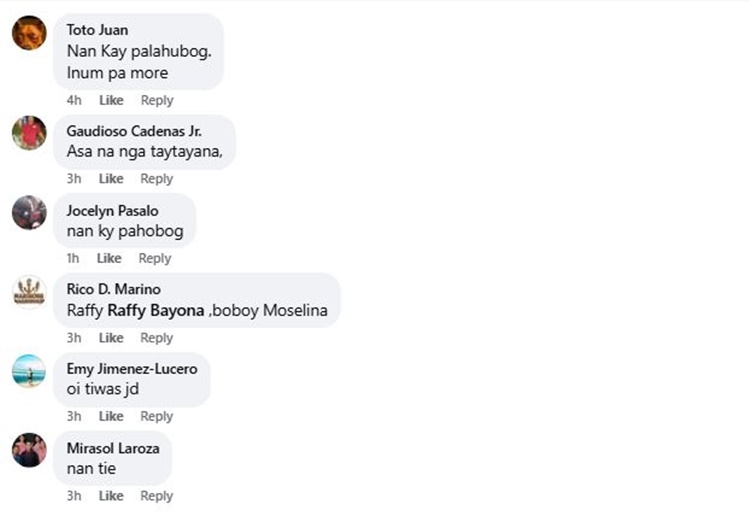Reply to Jocelyn Pasalo's comment

point(155,258)
